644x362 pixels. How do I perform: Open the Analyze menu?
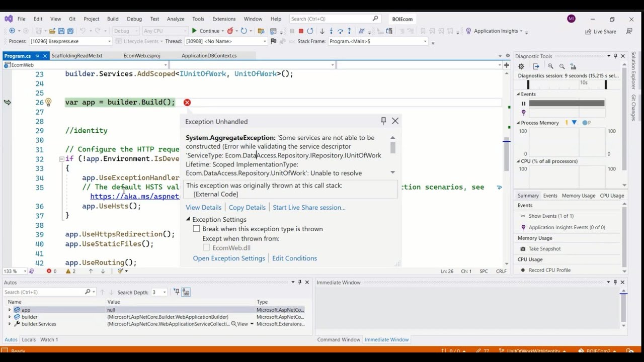coord(176,19)
